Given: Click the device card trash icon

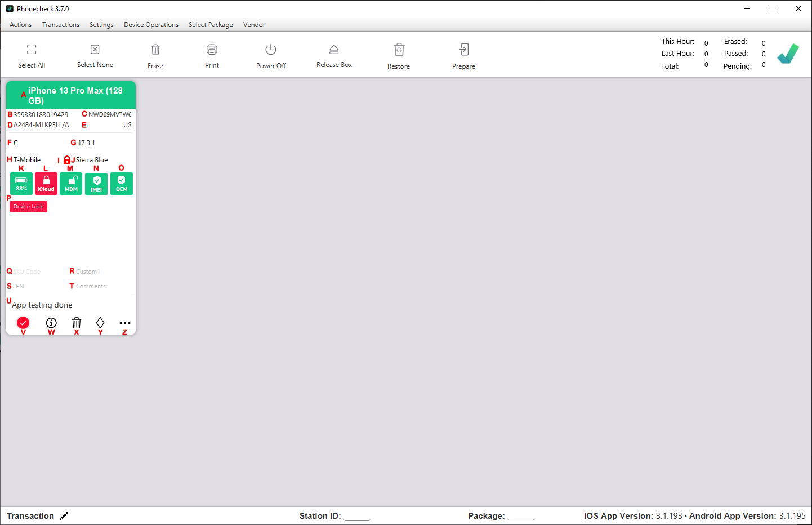Looking at the screenshot, I should coord(77,323).
